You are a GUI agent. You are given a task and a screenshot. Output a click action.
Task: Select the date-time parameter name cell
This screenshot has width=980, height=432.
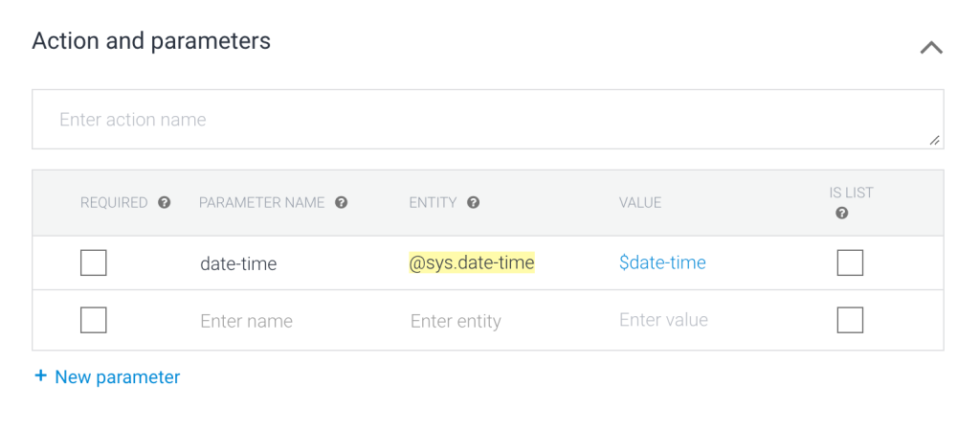[238, 263]
